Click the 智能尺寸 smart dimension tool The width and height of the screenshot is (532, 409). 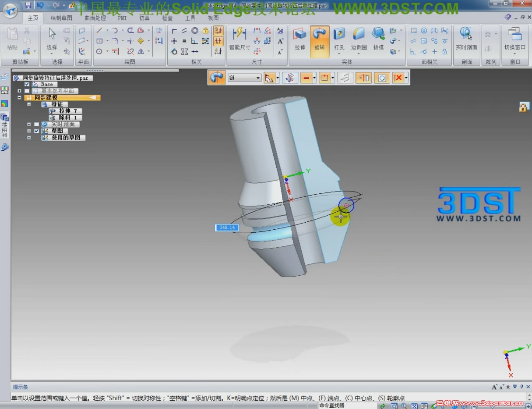click(x=240, y=39)
